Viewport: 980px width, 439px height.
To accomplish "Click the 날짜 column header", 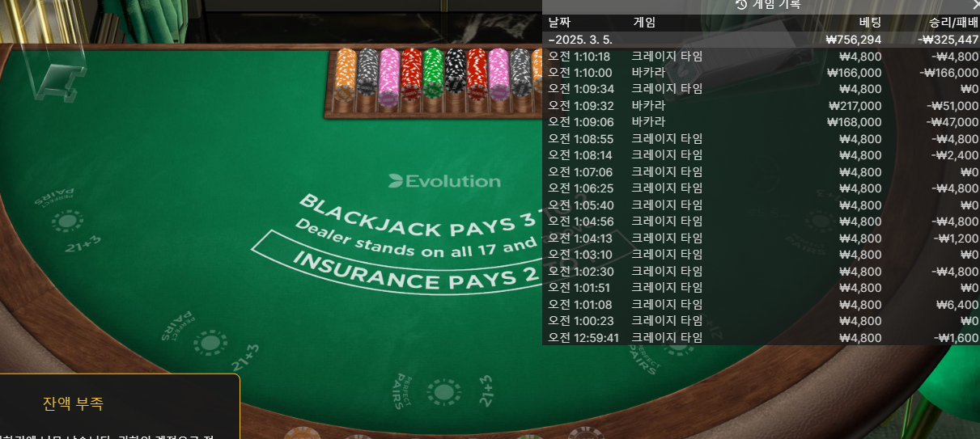I will (x=559, y=23).
